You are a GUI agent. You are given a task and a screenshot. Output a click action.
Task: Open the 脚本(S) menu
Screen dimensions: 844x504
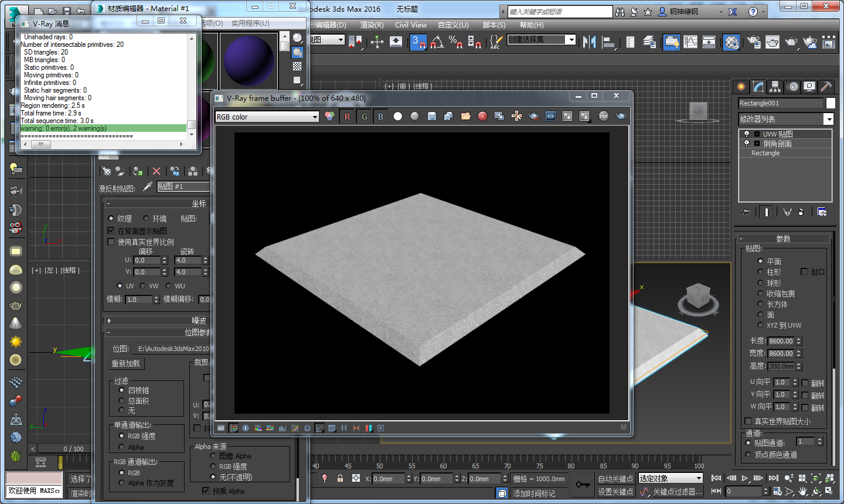tap(494, 25)
